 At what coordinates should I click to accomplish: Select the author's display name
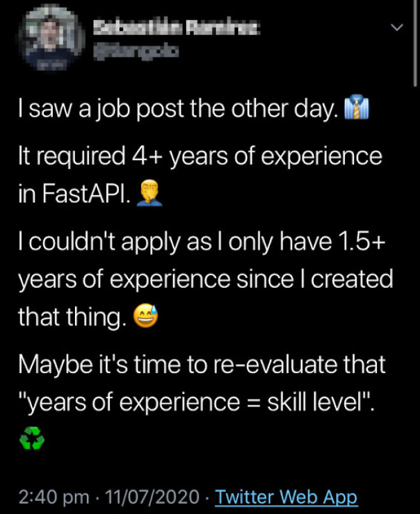(177, 28)
